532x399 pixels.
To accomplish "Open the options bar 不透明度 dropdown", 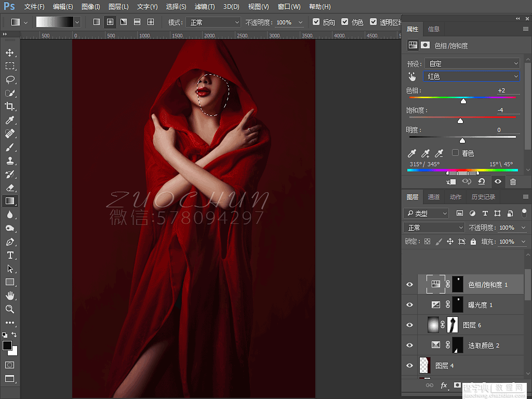I will click(x=301, y=22).
